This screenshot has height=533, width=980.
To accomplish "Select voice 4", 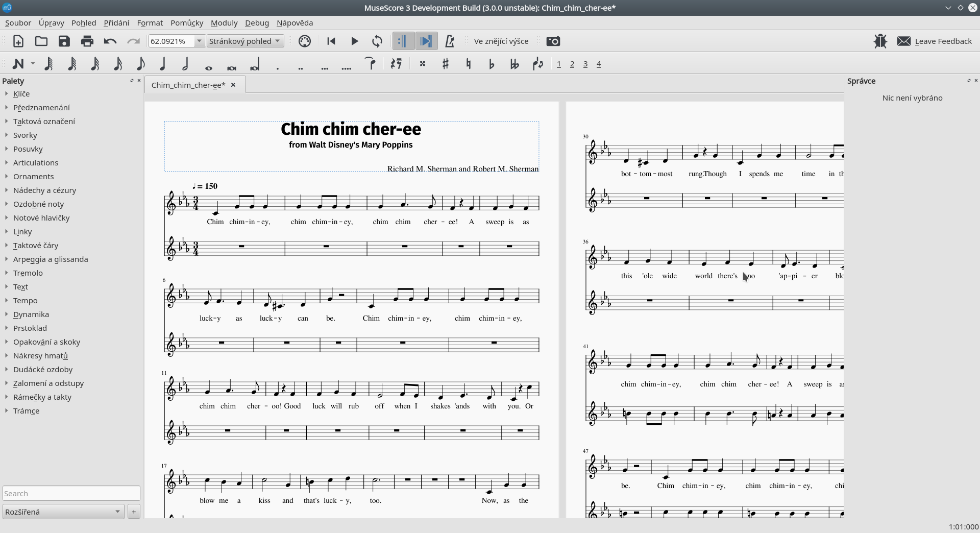I will [599, 64].
